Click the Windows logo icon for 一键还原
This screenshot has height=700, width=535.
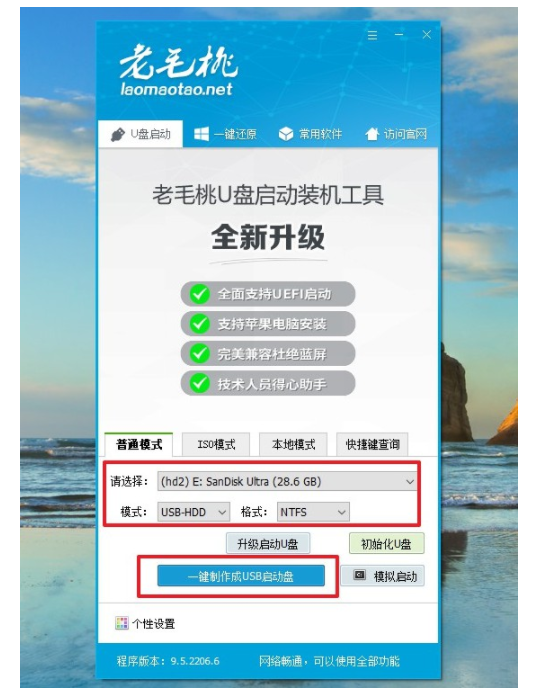pos(201,134)
